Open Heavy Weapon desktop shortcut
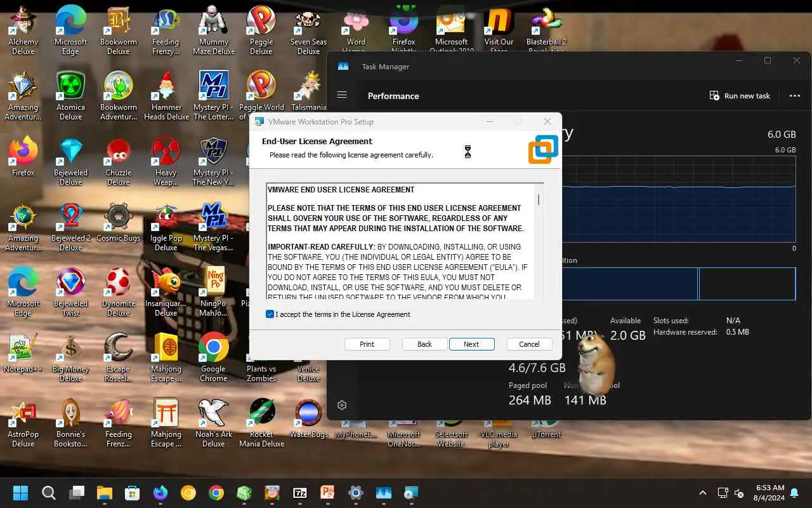Viewport: 812px width, 508px height. (166, 161)
